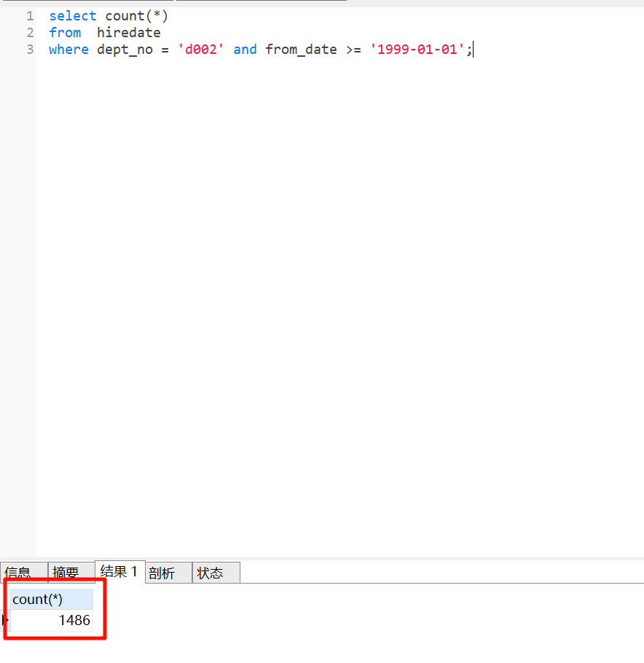This screenshot has height=663, width=644.
Task: Click line number 2 in gutter
Action: [x=30, y=33]
